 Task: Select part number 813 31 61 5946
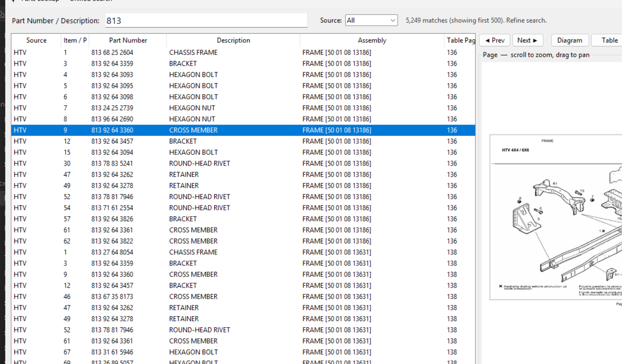(112, 352)
